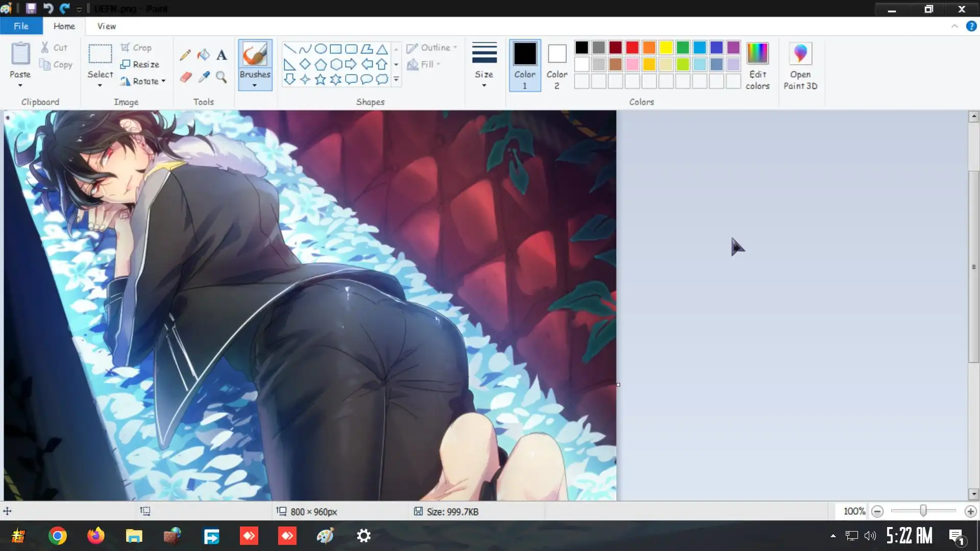
Task: Click the Resize button
Action: click(x=140, y=64)
